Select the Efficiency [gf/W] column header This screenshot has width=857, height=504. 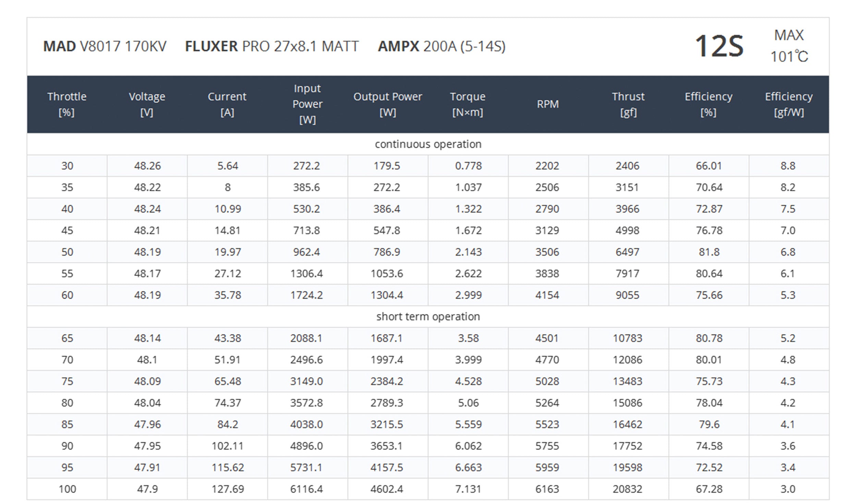789,104
